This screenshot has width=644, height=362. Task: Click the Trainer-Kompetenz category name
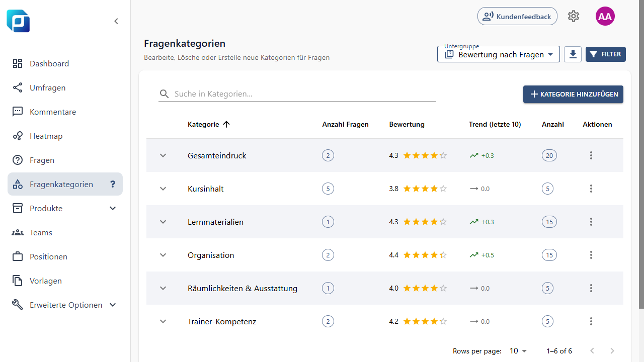tap(222, 321)
